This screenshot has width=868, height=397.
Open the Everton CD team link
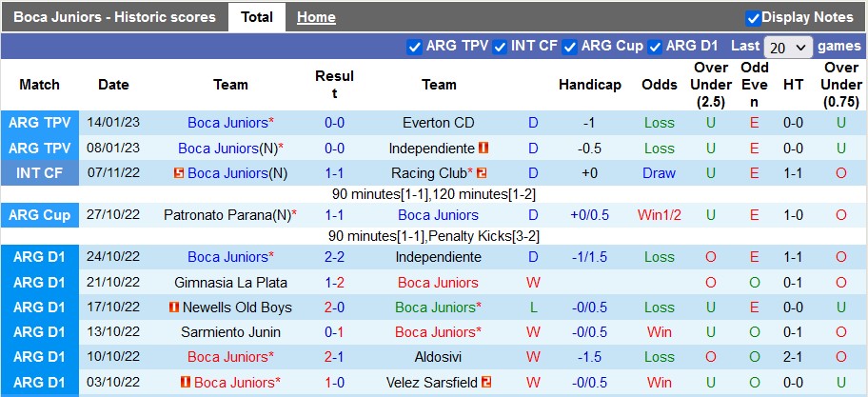click(x=438, y=123)
